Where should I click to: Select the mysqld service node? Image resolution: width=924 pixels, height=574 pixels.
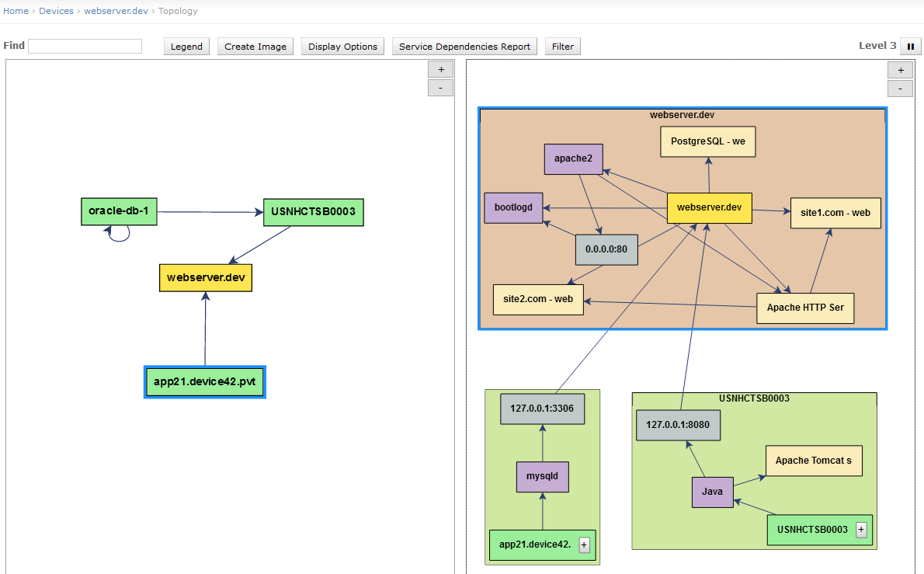[542, 476]
